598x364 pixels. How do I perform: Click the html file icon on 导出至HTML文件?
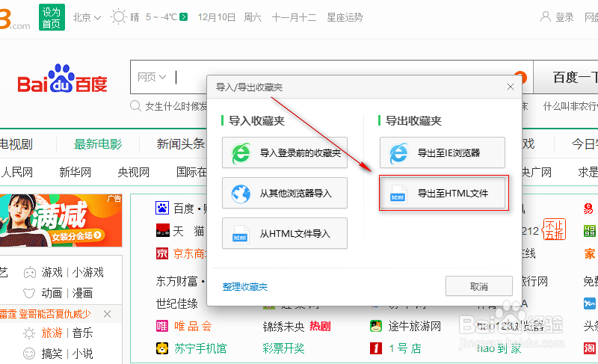click(x=398, y=194)
